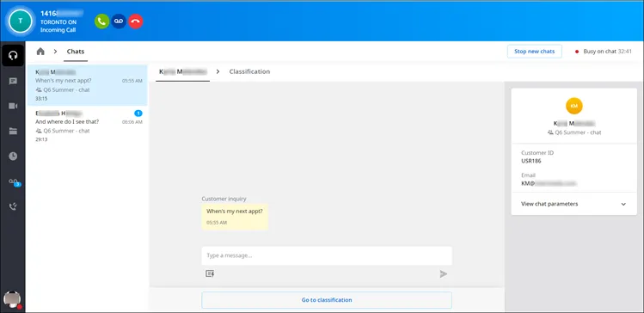
Task: Go to the Home icon in breadcrumb
Action: point(40,52)
